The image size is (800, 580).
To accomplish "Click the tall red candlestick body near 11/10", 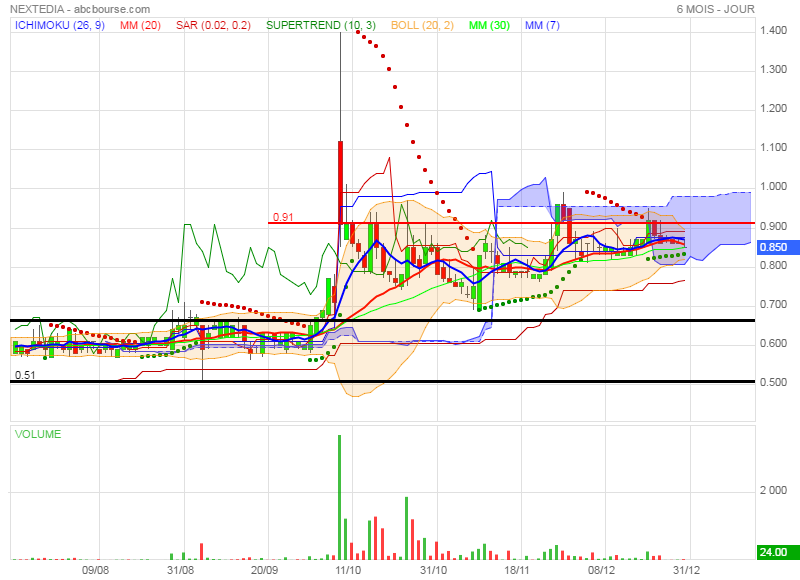I will tap(340, 182).
